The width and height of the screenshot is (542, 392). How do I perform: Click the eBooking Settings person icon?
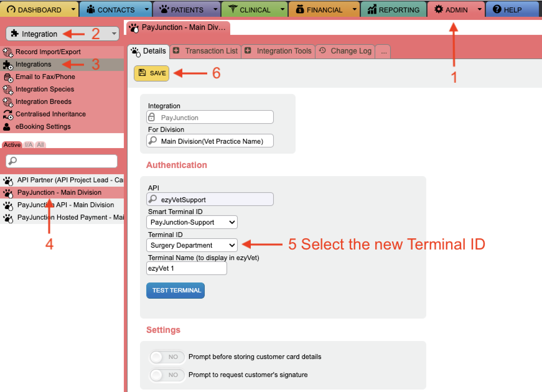7,127
